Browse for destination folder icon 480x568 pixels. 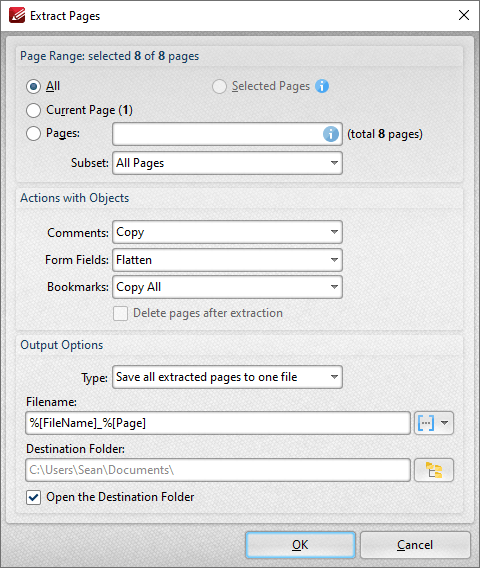(434, 470)
